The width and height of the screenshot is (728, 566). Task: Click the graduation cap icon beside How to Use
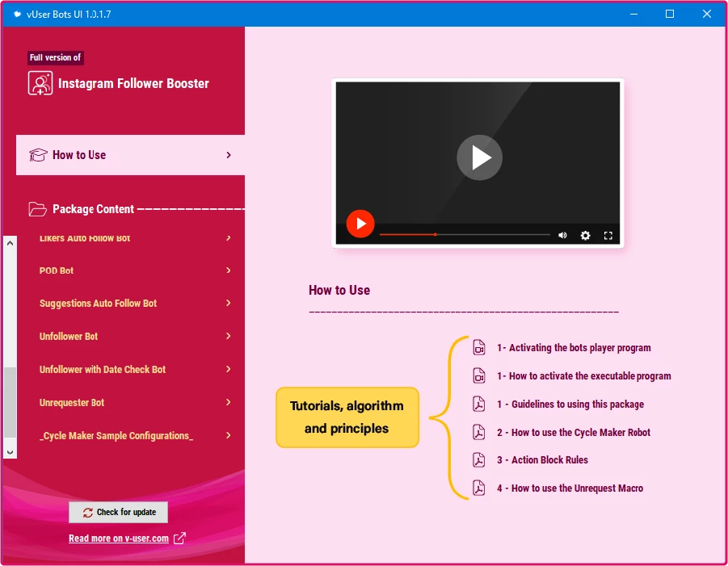(x=38, y=155)
